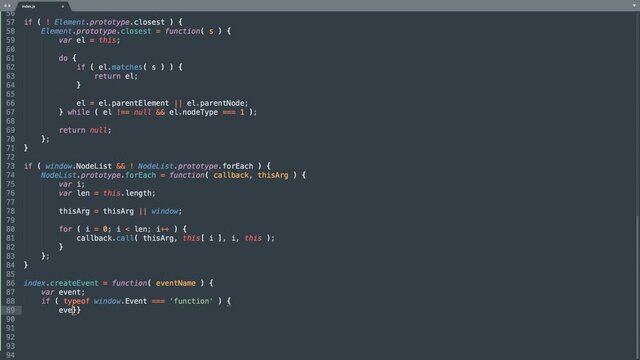Click line number 92 in the gutter

tap(10, 337)
